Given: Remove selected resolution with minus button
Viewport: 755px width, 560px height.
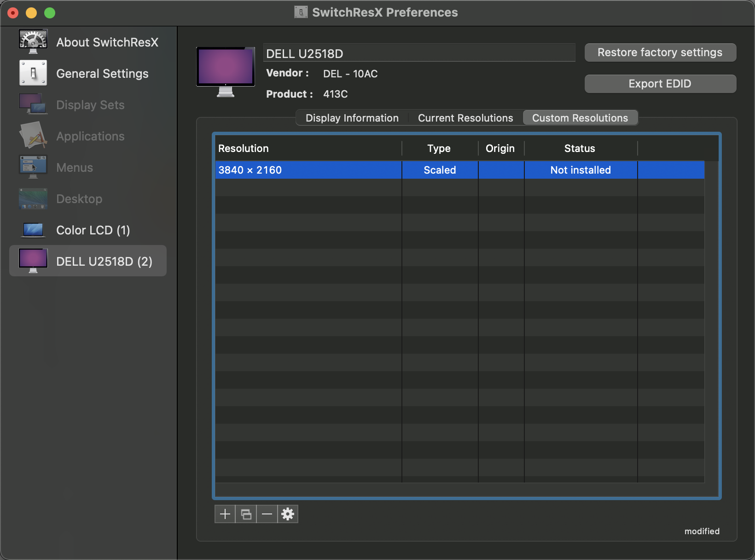Looking at the screenshot, I should tap(267, 514).
